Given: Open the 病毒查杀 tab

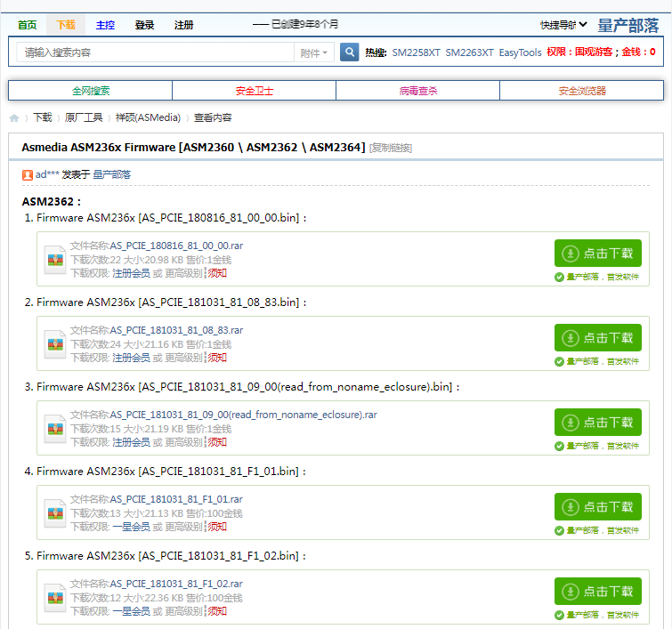Looking at the screenshot, I should (417, 91).
